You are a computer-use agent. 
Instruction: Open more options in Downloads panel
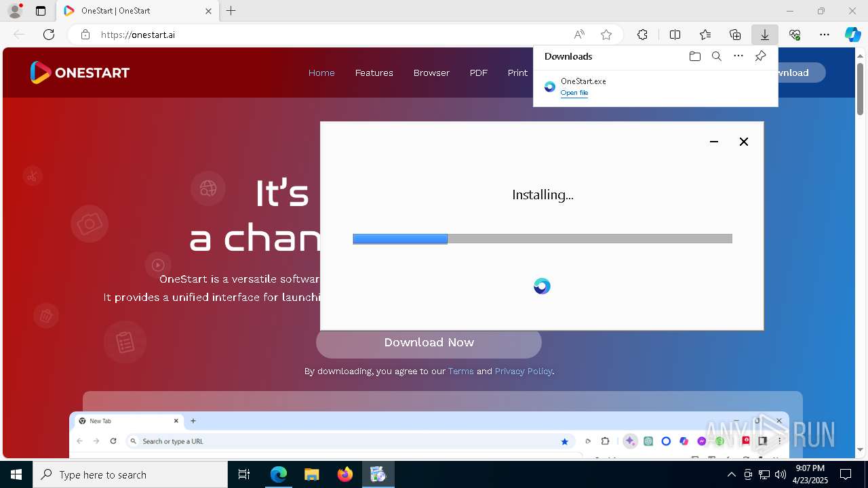click(x=738, y=56)
